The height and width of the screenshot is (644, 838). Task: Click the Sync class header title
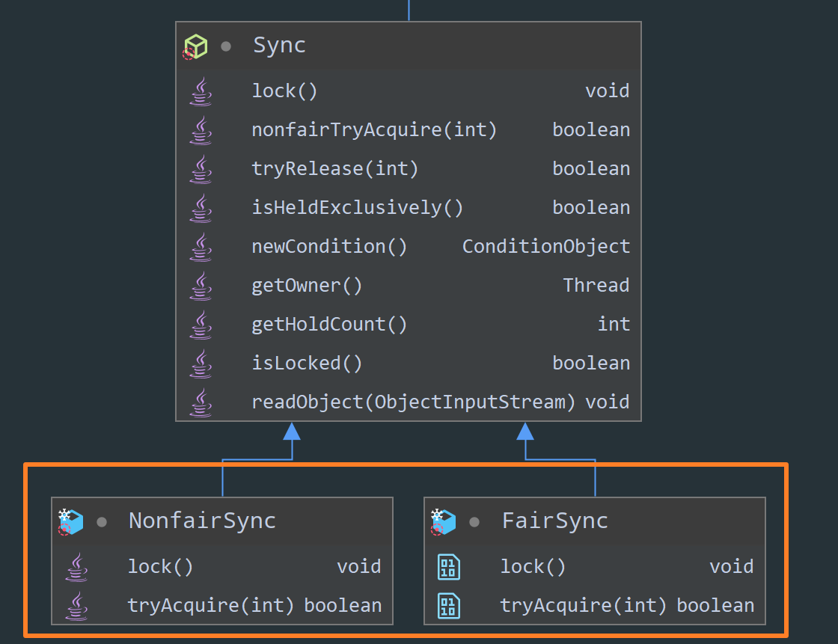click(x=279, y=46)
